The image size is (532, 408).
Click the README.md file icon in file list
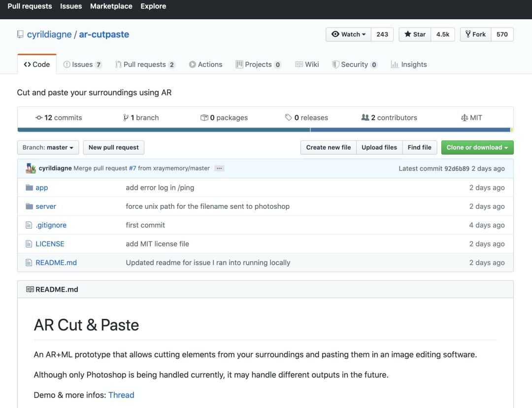29,263
